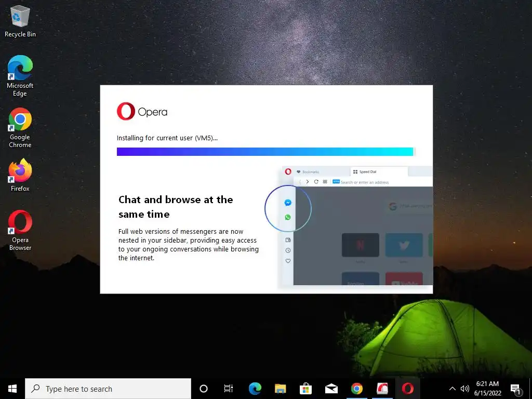The width and height of the screenshot is (532, 399).
Task: Open Task View on the taskbar
Action: pos(229,389)
